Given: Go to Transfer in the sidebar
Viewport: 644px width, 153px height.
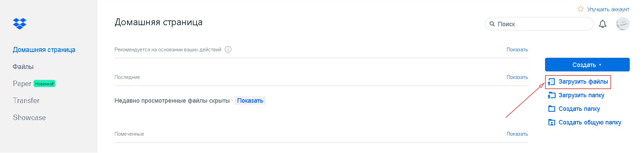Looking at the screenshot, I should (26, 101).
